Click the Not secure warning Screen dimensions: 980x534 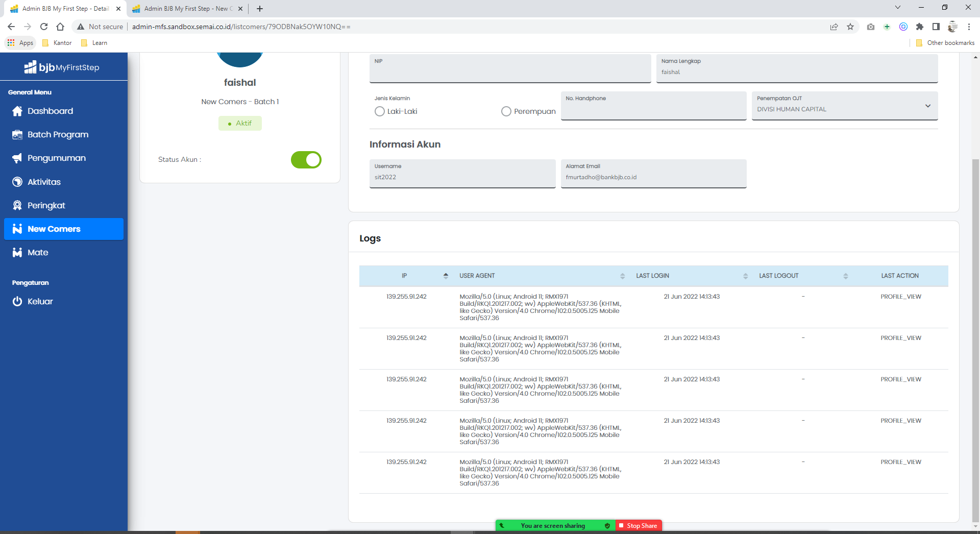(100, 27)
